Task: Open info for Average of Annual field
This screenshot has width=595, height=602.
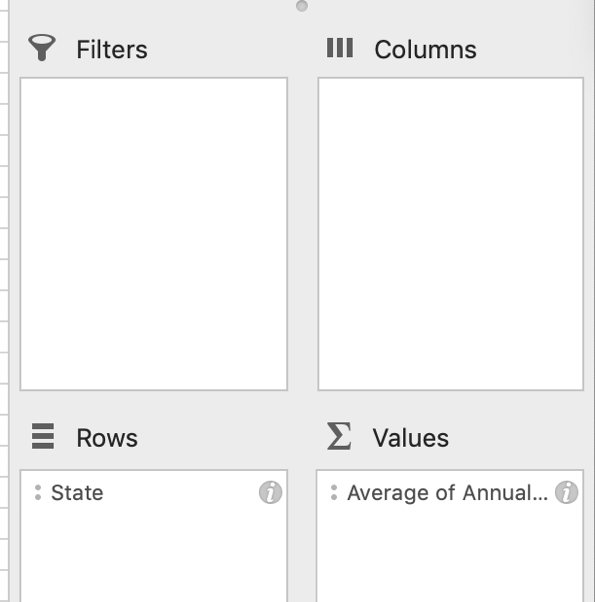Action: coord(566,492)
